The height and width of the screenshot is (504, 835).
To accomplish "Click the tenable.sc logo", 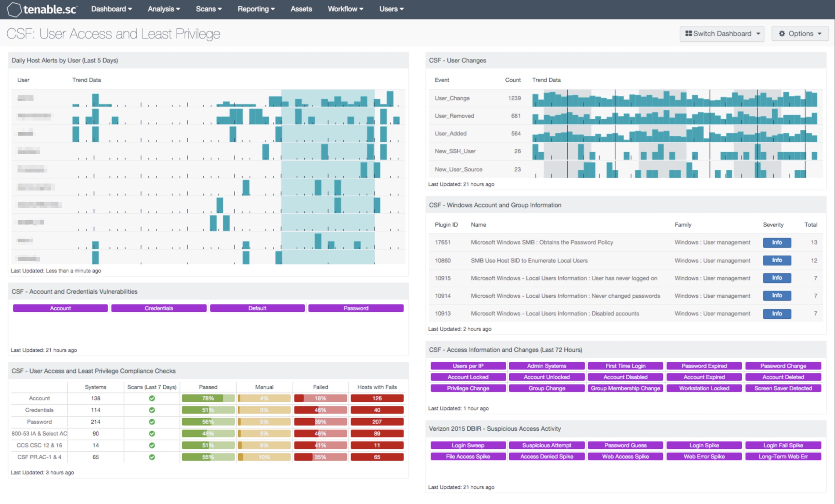I will click(x=42, y=9).
